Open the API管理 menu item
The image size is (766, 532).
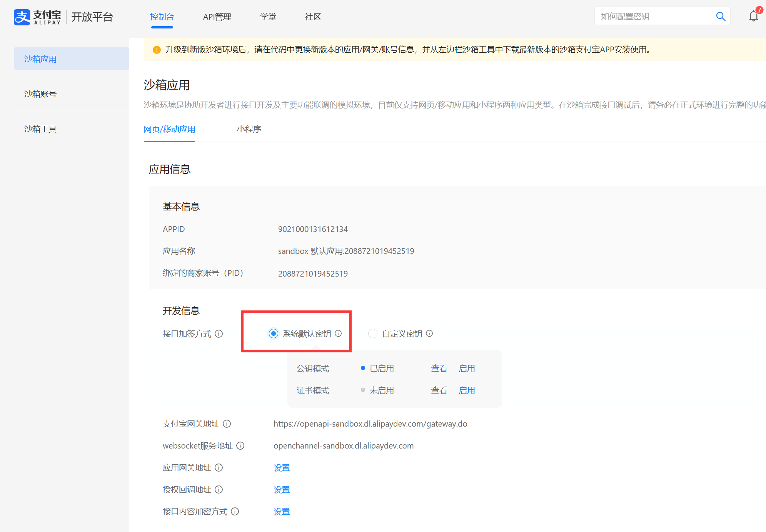click(217, 17)
